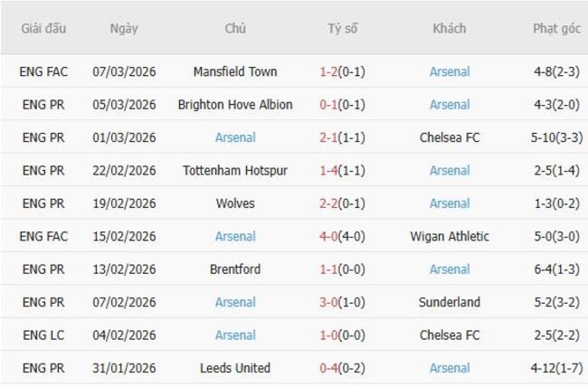Open the Sunderland team link
This screenshot has width=588, height=387.
pyautogui.click(x=450, y=303)
